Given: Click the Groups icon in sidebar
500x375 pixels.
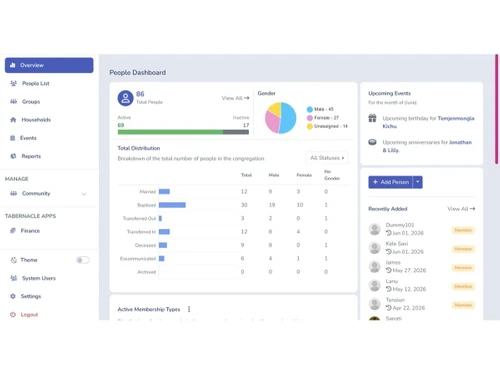Looking at the screenshot, I should 13,101.
